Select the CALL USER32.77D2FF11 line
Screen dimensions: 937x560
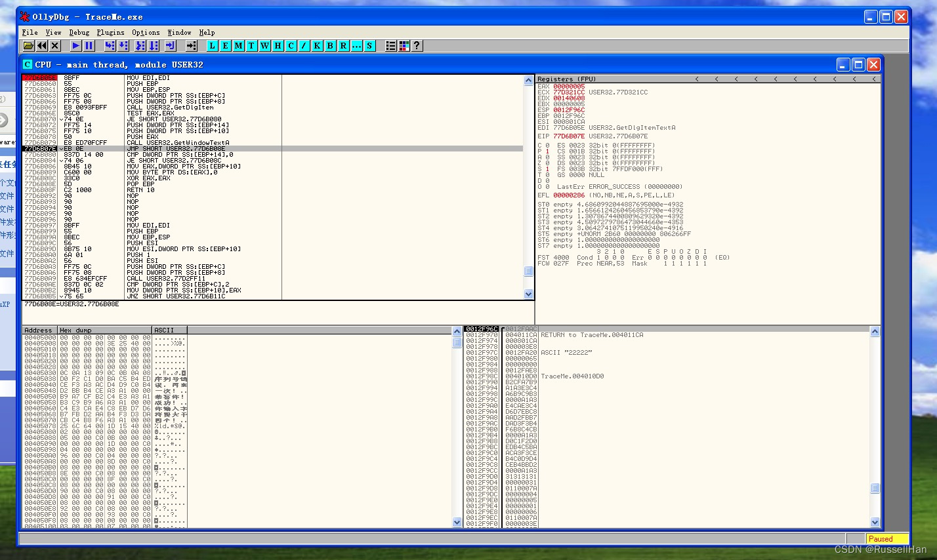click(272, 279)
